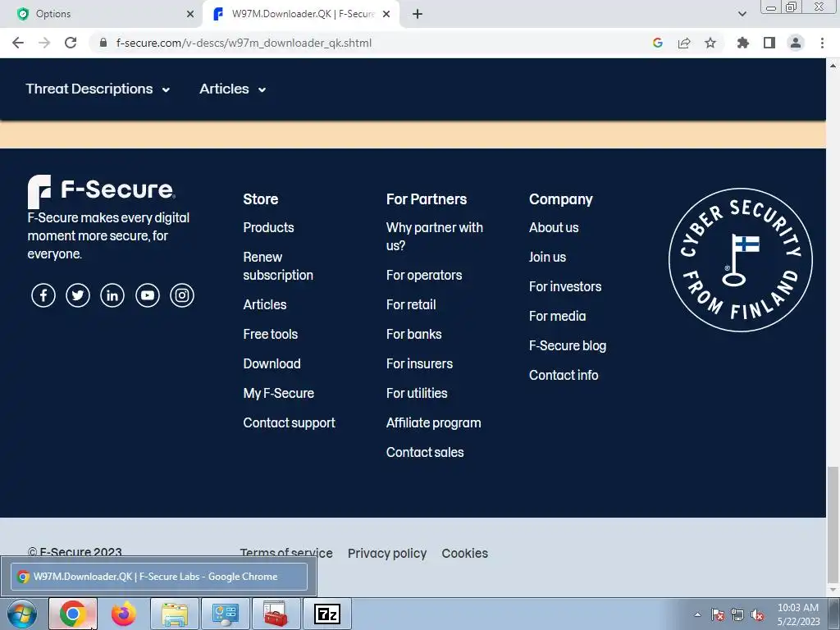
Task: Click the volume muted tray icon
Action: coord(757,615)
